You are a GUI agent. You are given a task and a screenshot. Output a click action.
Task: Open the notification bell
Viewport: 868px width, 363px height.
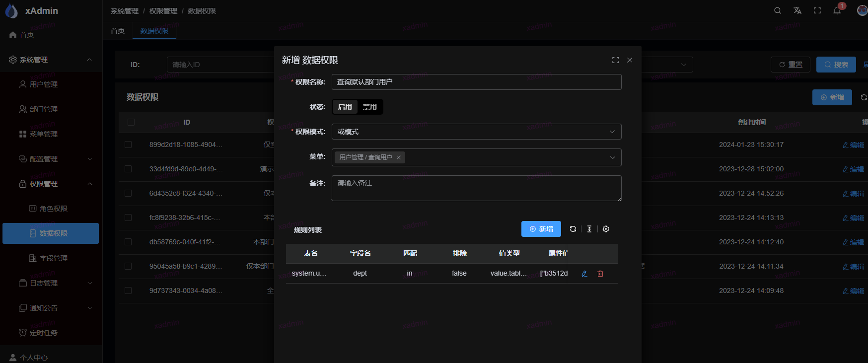tap(837, 10)
